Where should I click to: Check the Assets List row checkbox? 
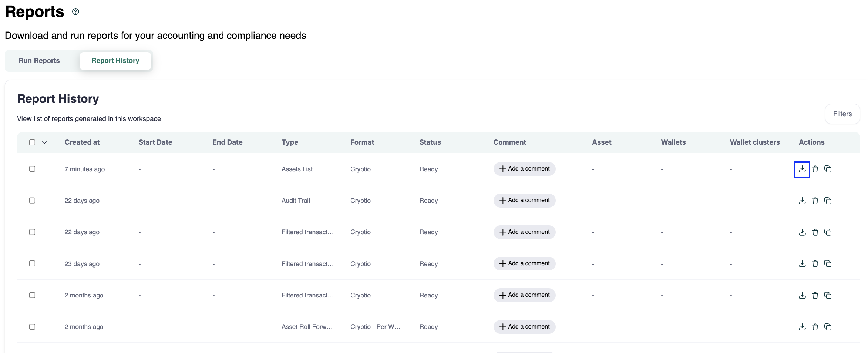click(32, 169)
